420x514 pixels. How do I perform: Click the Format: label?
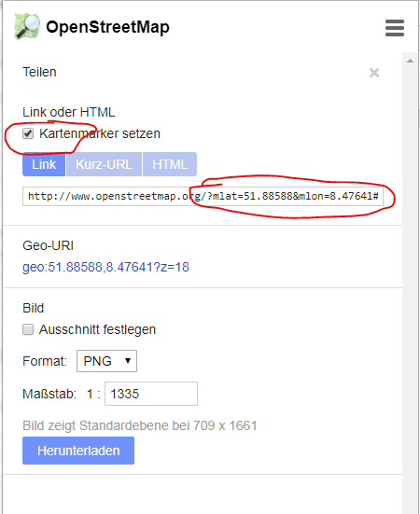[45, 361]
